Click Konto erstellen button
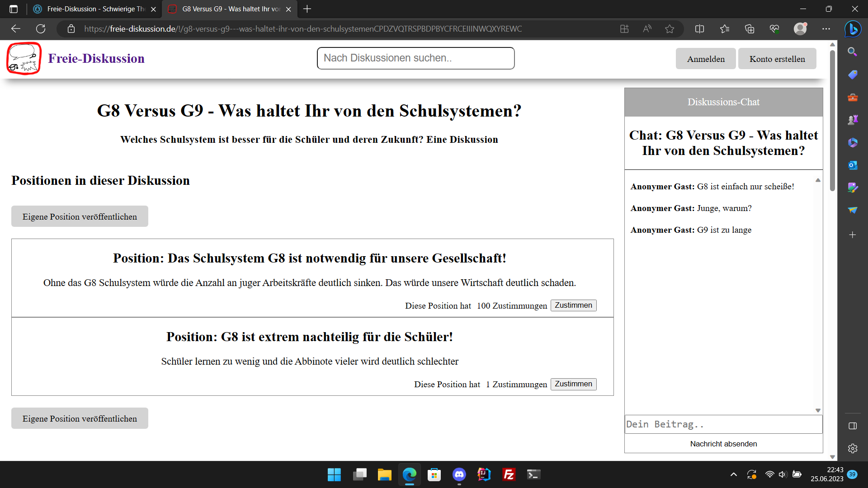The image size is (868, 488). (777, 59)
